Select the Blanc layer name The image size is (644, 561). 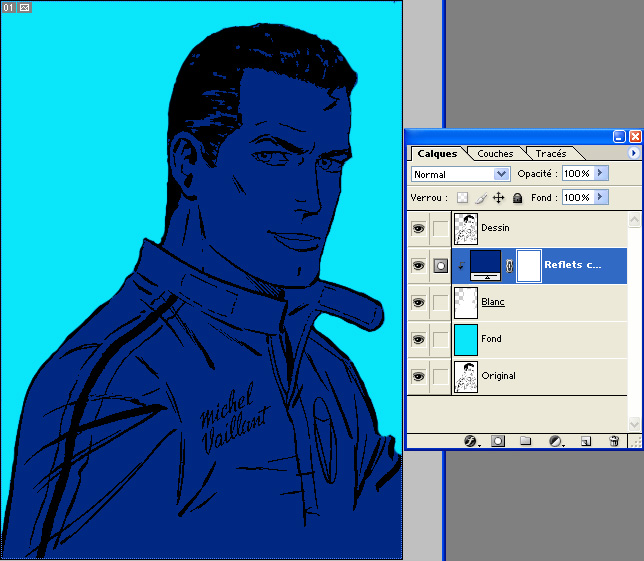[493, 302]
